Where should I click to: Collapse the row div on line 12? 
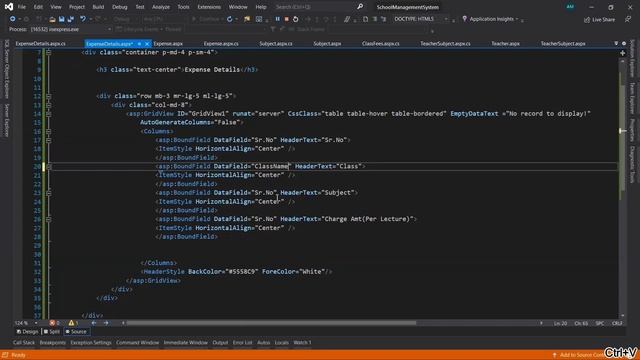(49, 96)
